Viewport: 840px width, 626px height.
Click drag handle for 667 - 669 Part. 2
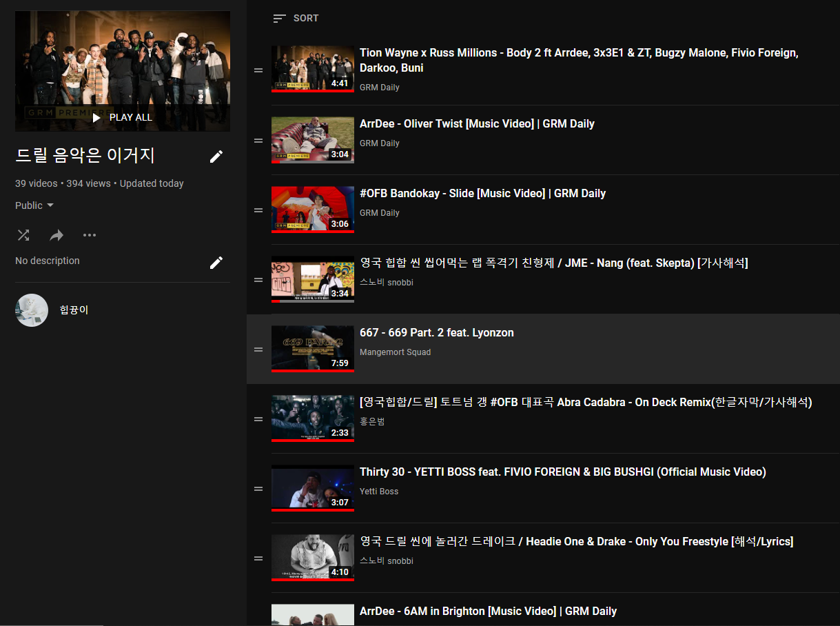click(258, 350)
